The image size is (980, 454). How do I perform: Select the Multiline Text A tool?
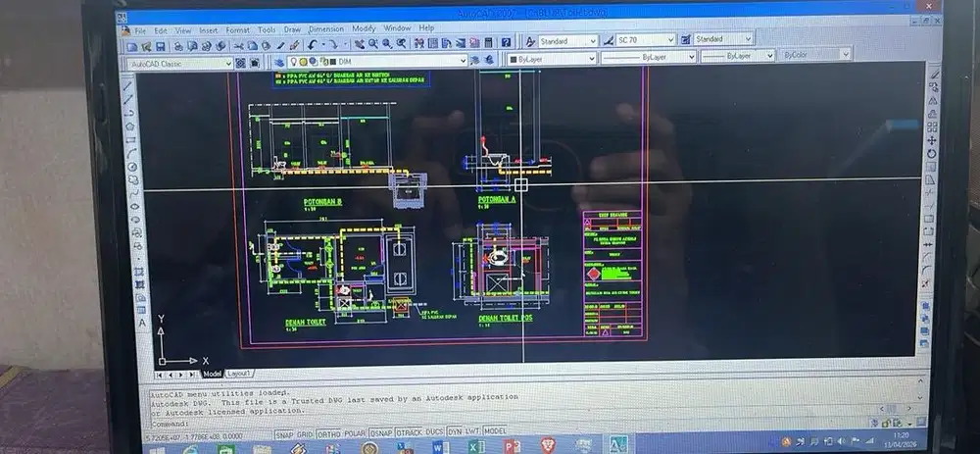142,323
